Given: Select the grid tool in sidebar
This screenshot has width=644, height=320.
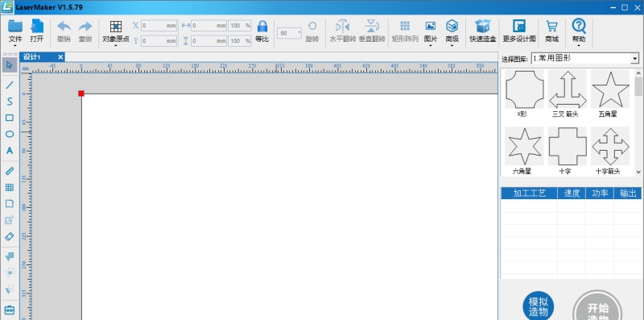Looking at the screenshot, I should (10, 188).
